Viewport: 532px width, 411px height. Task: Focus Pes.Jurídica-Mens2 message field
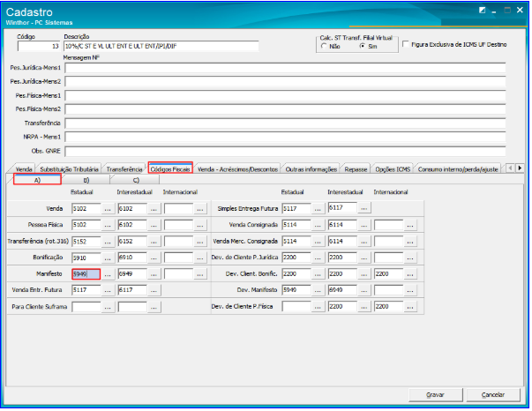(x=285, y=82)
